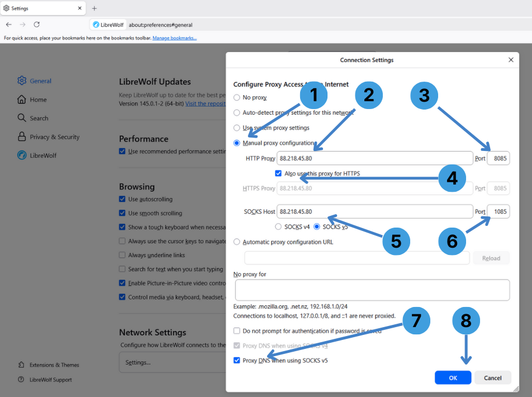Select the Settings browser tab
532x397 pixels.
point(43,8)
